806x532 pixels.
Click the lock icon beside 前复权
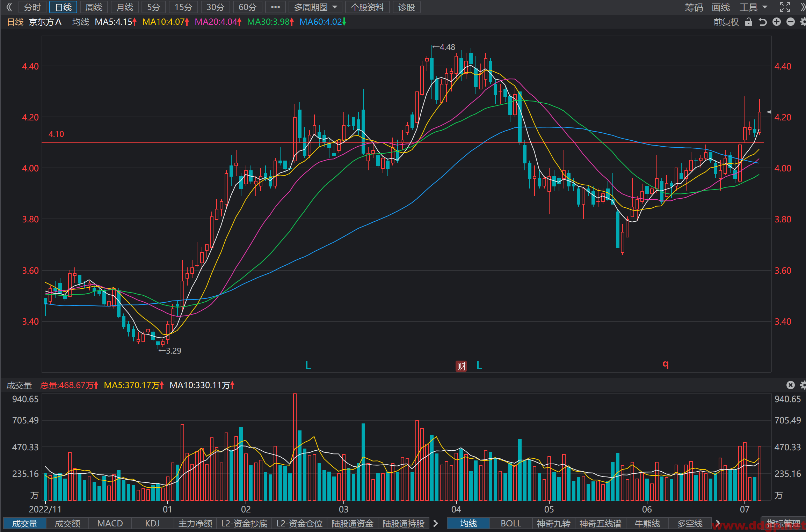click(x=748, y=22)
